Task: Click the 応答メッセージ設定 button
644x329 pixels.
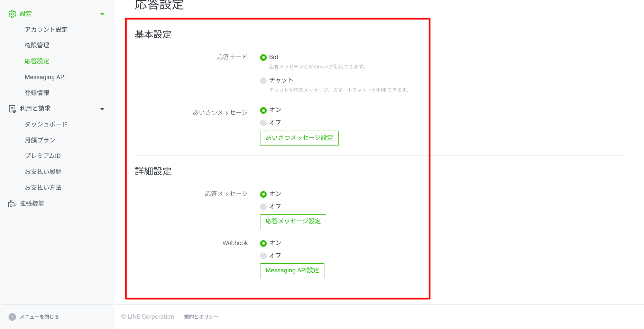Action: click(293, 222)
